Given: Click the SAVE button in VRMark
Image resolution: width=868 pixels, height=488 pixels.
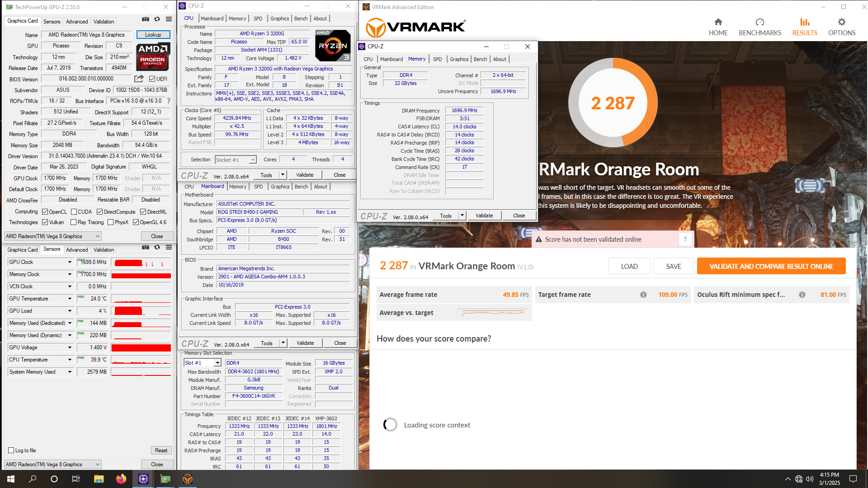Looking at the screenshot, I should pos(674,266).
